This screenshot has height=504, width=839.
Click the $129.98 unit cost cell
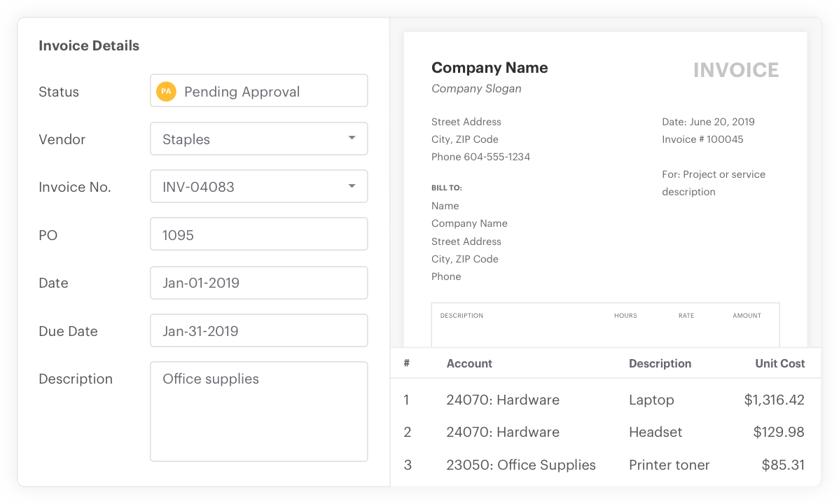tap(778, 432)
